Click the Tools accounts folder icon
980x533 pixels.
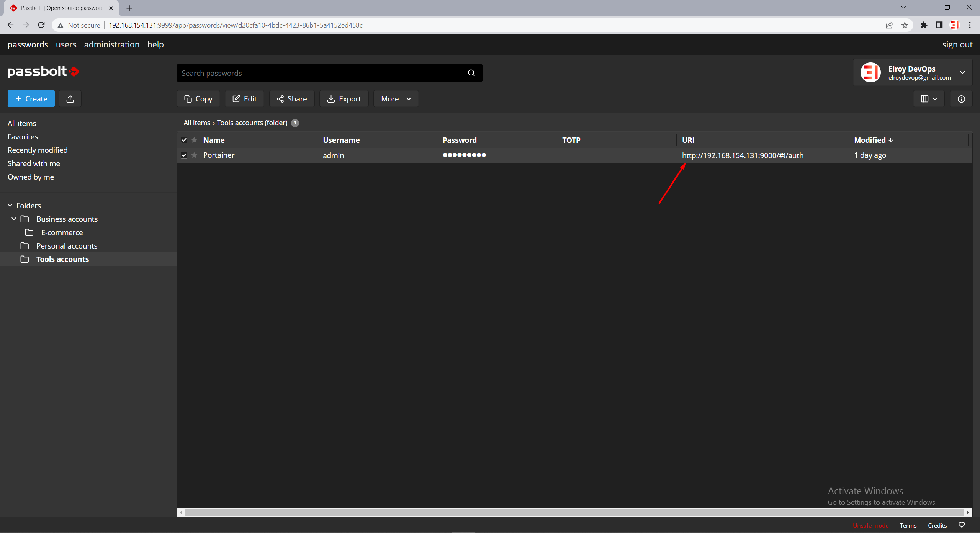[25, 259]
